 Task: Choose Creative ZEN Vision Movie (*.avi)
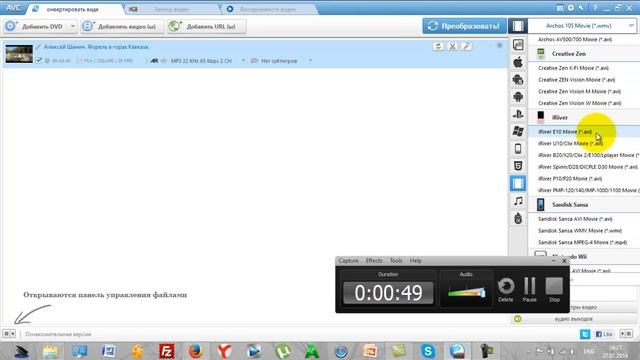point(576,80)
